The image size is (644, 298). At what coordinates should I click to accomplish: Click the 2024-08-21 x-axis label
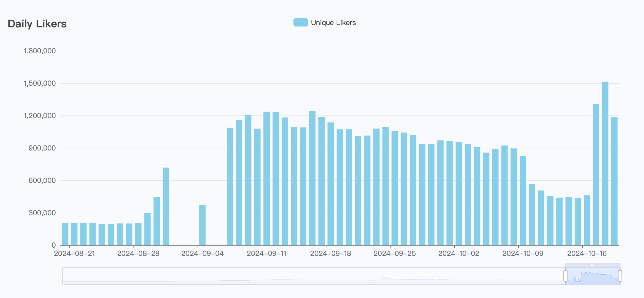(x=74, y=254)
